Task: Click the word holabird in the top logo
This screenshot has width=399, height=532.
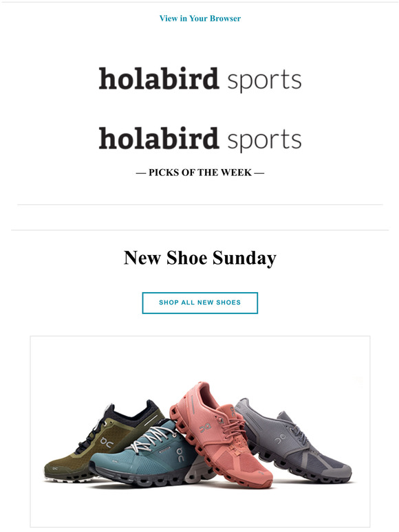Action: point(159,78)
